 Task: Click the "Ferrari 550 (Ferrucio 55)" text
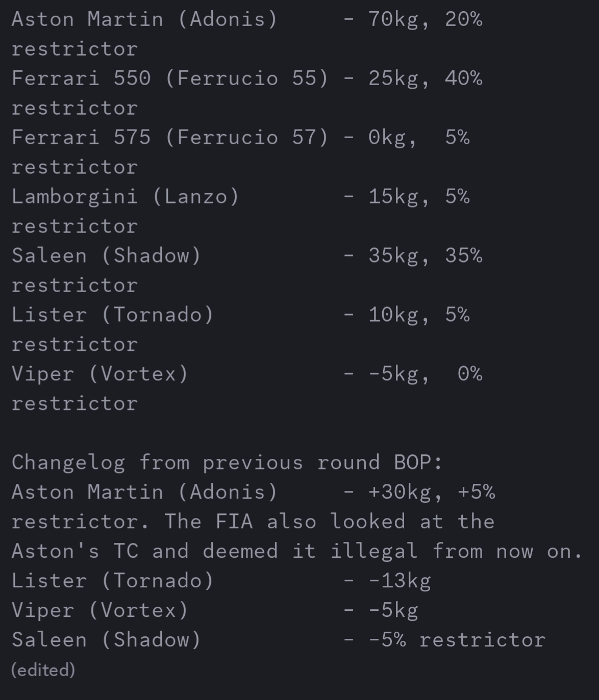pyautogui.click(x=169, y=79)
